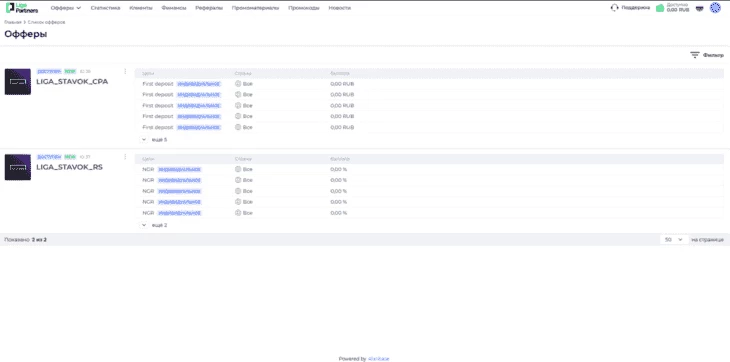
Task: Switch to the Финансы section
Action: pyautogui.click(x=174, y=8)
